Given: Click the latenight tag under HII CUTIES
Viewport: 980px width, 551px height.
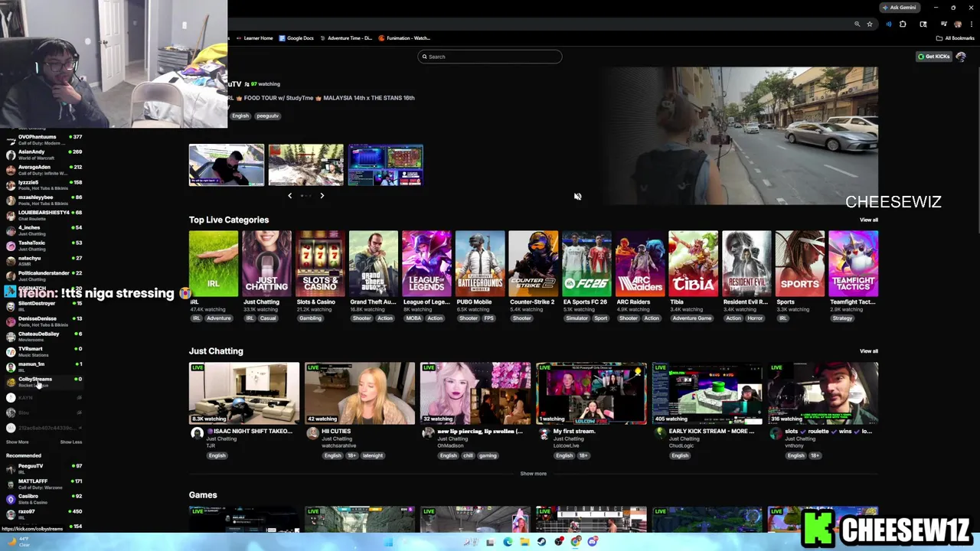Looking at the screenshot, I should (373, 456).
